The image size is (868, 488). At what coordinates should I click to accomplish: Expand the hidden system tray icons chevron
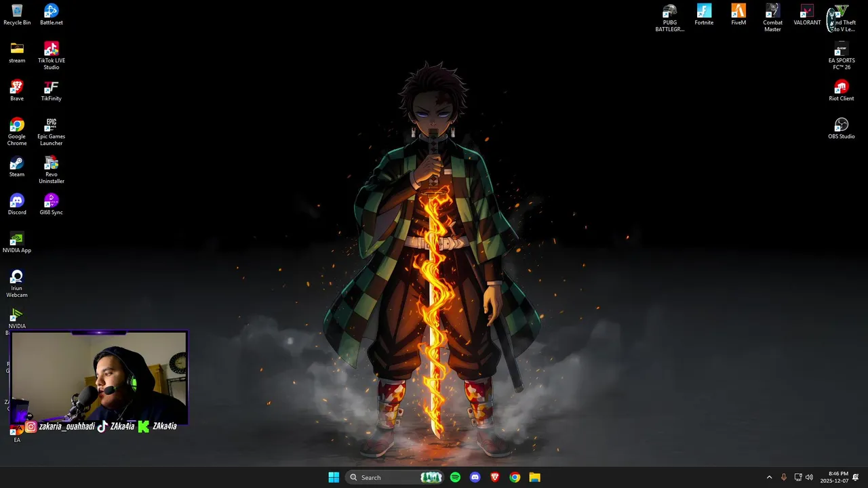click(769, 477)
